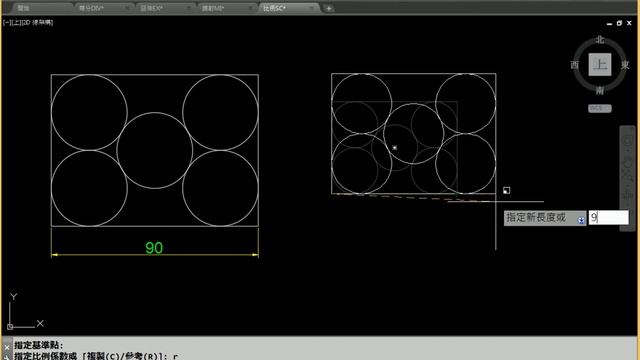Viewport: 640px width, 360px height.
Task: Restore down the drawing window
Action: [x=619, y=23]
